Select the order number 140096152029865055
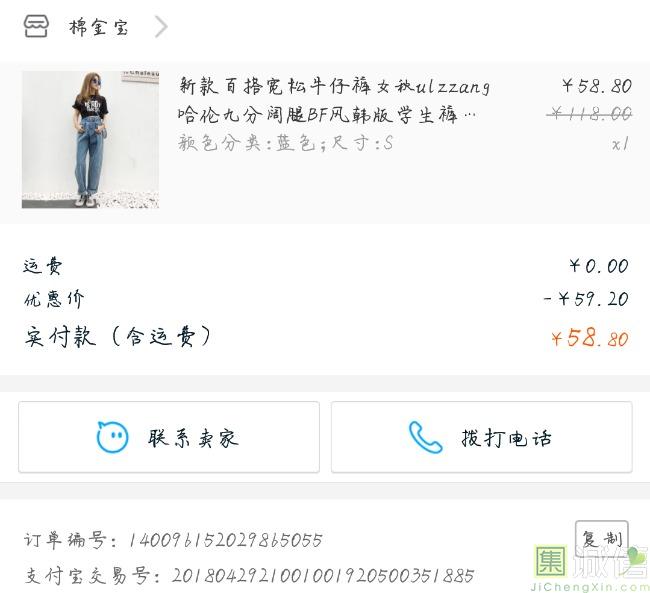This screenshot has width=650, height=593. coord(225,540)
